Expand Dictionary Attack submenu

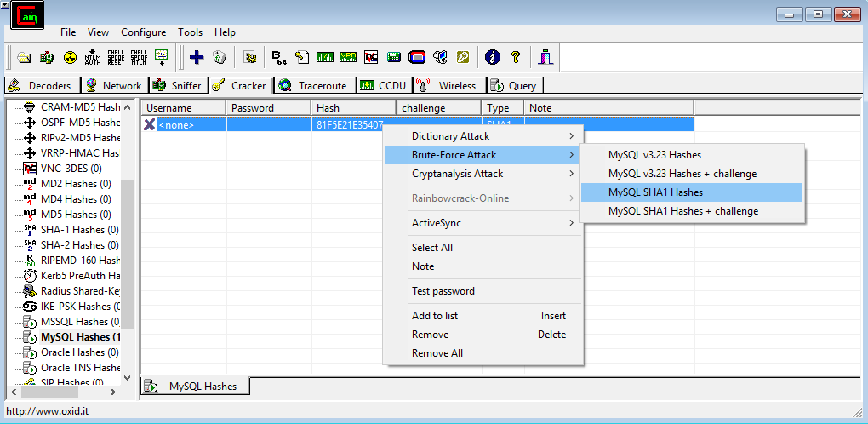(483, 136)
